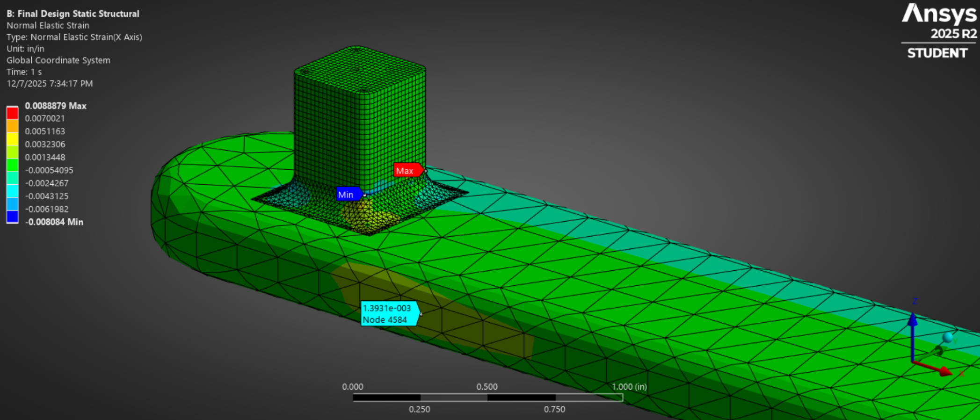Select the Node 4584 probe annotation
980x420 pixels.
coord(390,313)
